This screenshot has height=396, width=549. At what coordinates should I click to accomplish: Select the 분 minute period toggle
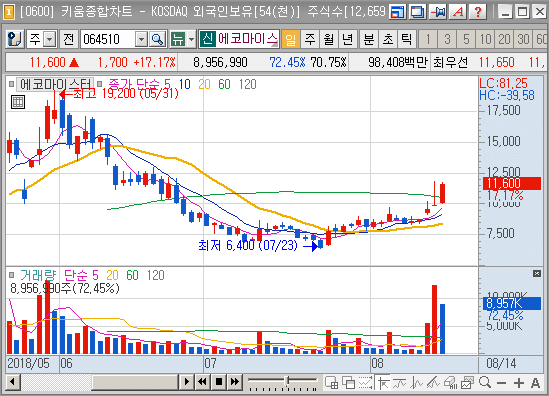[368, 39]
